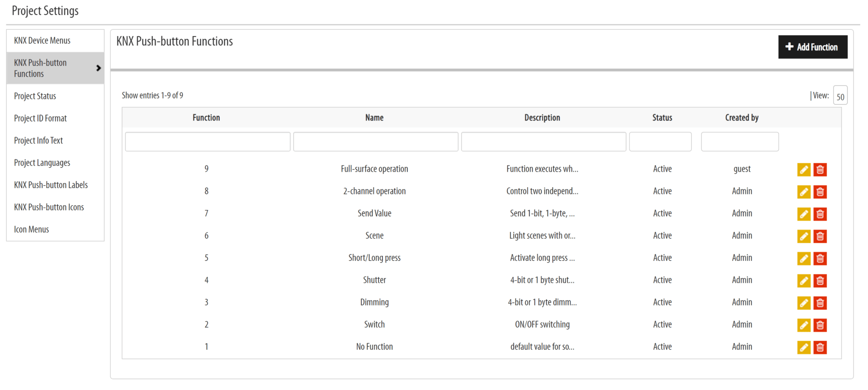Delete the Dimming function
This screenshot has width=868, height=390.
point(820,303)
